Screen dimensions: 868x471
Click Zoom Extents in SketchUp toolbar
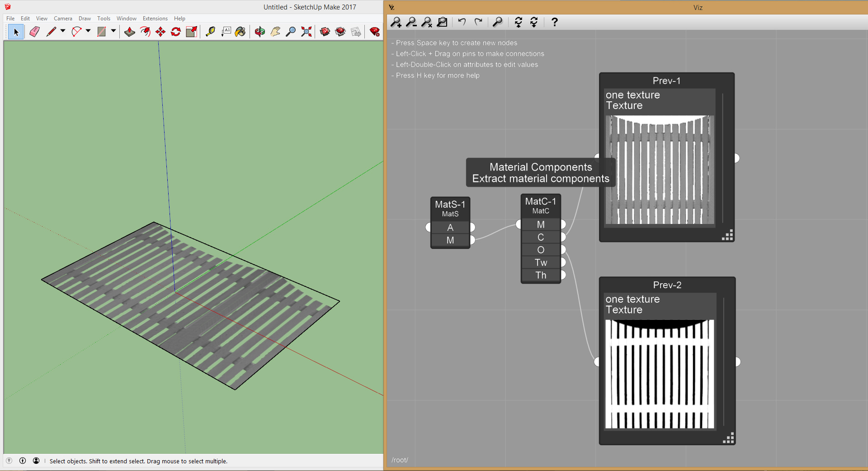pyautogui.click(x=307, y=32)
